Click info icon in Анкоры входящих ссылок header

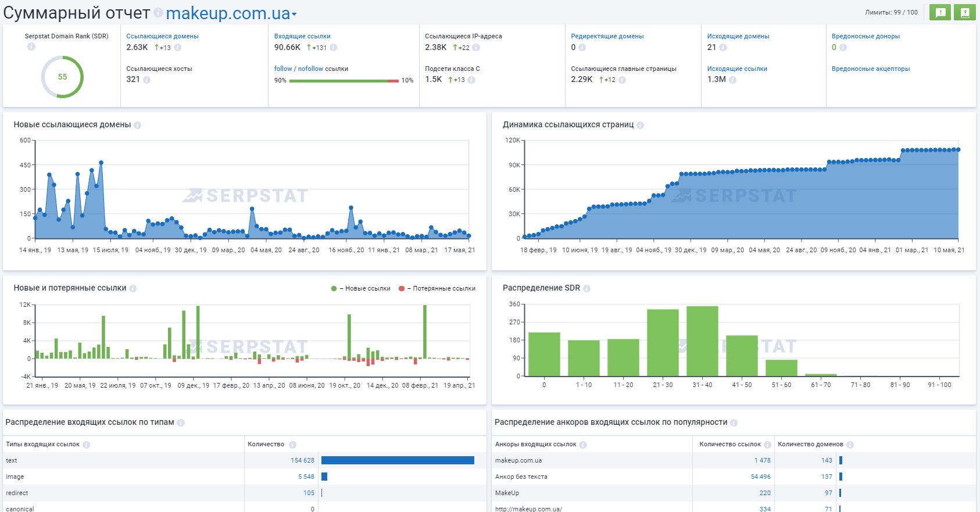583,445
